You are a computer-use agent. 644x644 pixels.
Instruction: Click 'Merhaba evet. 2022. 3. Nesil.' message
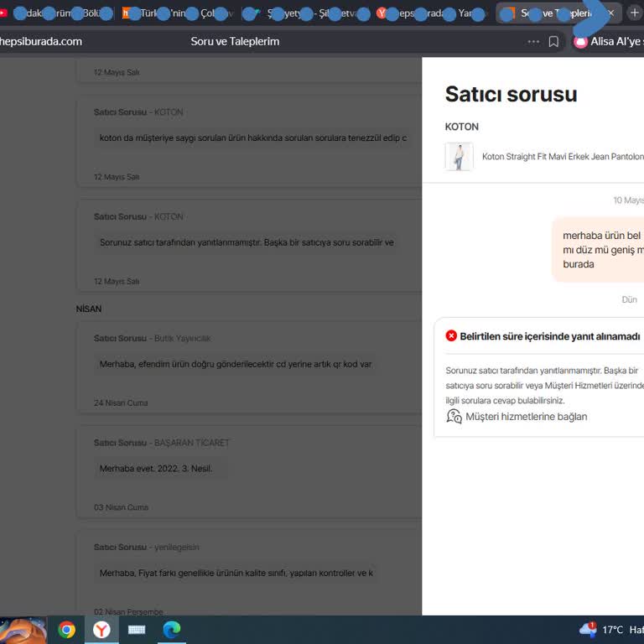coord(156,468)
